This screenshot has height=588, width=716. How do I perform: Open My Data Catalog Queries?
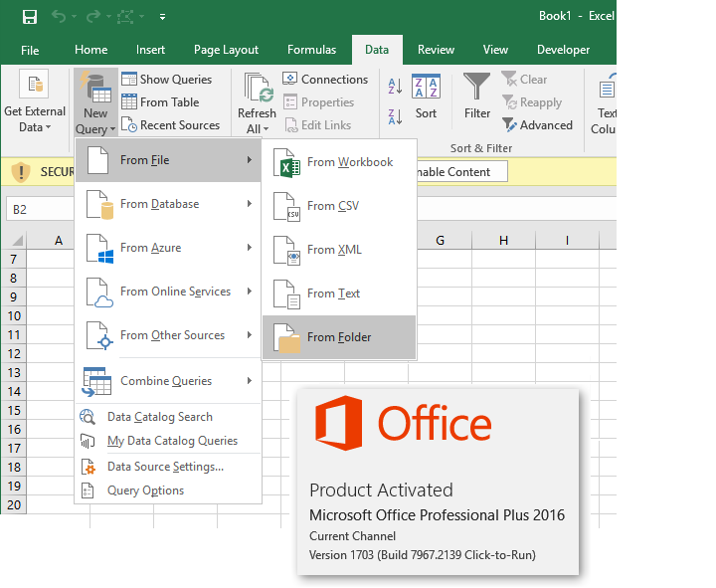pyautogui.click(x=168, y=441)
